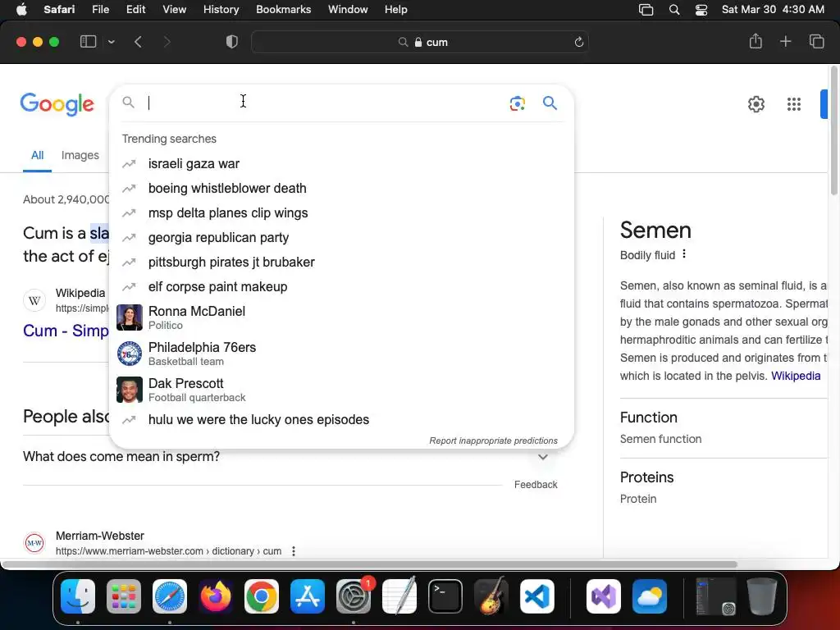Open Spotlight search in menu bar
This screenshot has width=840, height=630.
pos(674,10)
